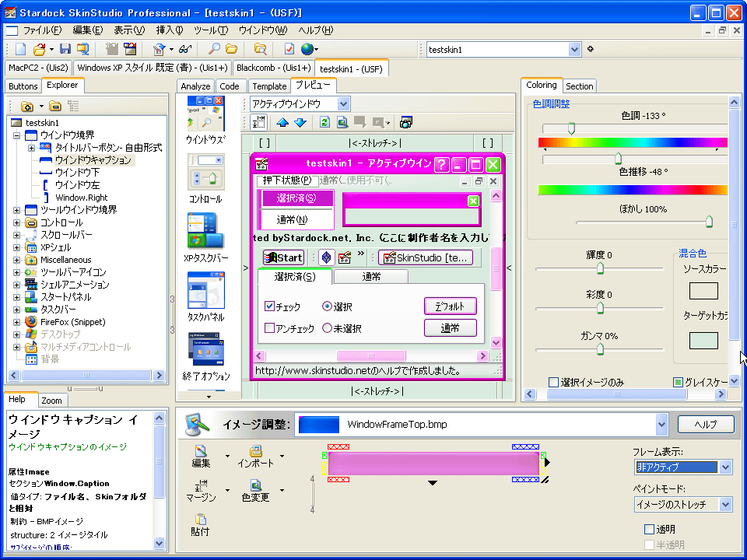The width and height of the screenshot is (747, 560).
Task: Open the フレーム表示 非アクティブ dropdown
Action: (x=725, y=467)
